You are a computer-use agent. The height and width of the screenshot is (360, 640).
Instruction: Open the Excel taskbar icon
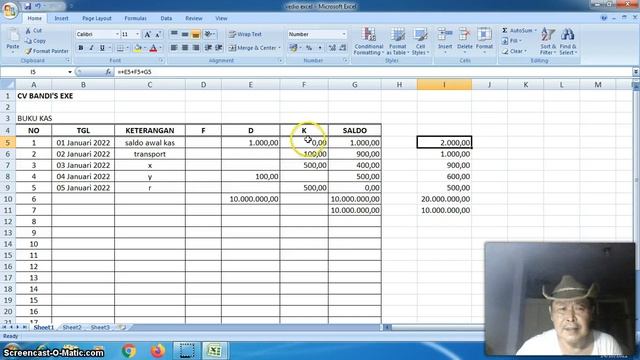point(214,351)
